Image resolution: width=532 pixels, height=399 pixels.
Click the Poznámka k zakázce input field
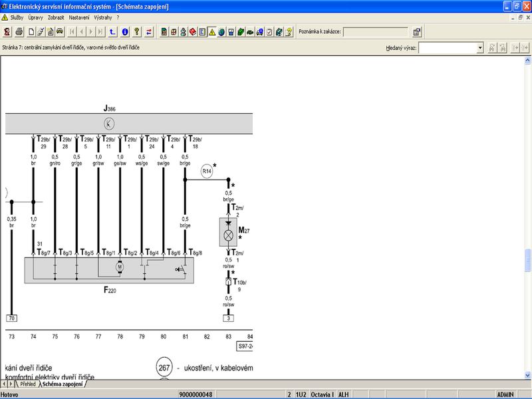click(x=375, y=31)
